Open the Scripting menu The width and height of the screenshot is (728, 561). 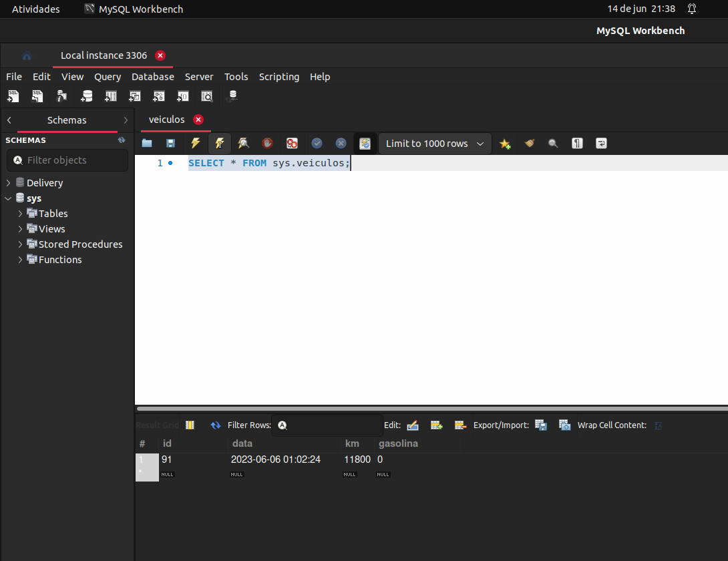[x=279, y=77]
